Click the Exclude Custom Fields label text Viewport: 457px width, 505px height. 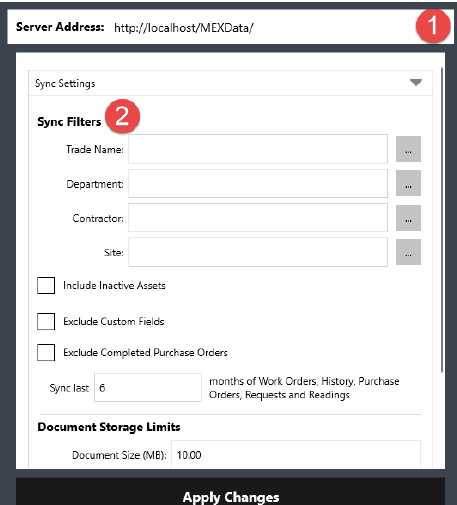[x=114, y=321]
